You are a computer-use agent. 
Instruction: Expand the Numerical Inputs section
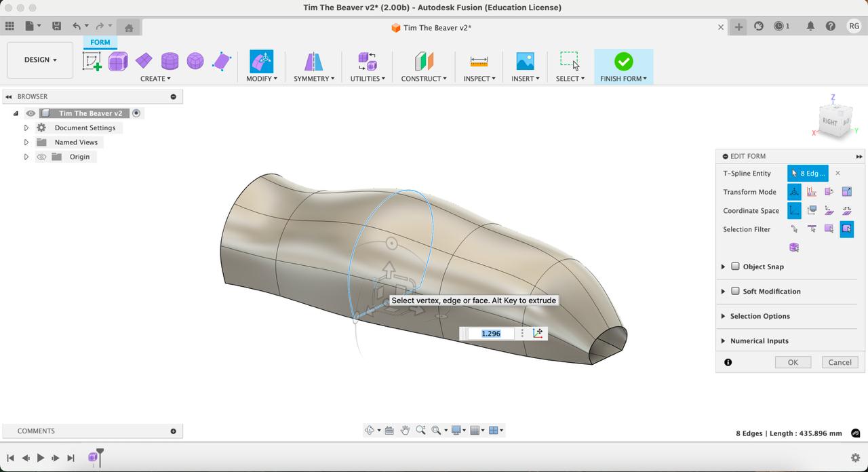[x=723, y=341]
